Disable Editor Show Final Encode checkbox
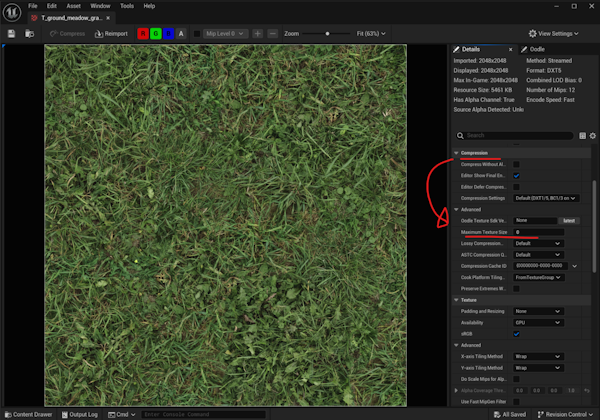 [516, 175]
